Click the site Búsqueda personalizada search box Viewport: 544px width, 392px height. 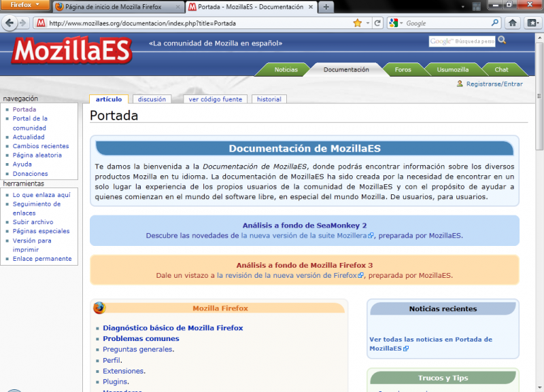tap(462, 41)
